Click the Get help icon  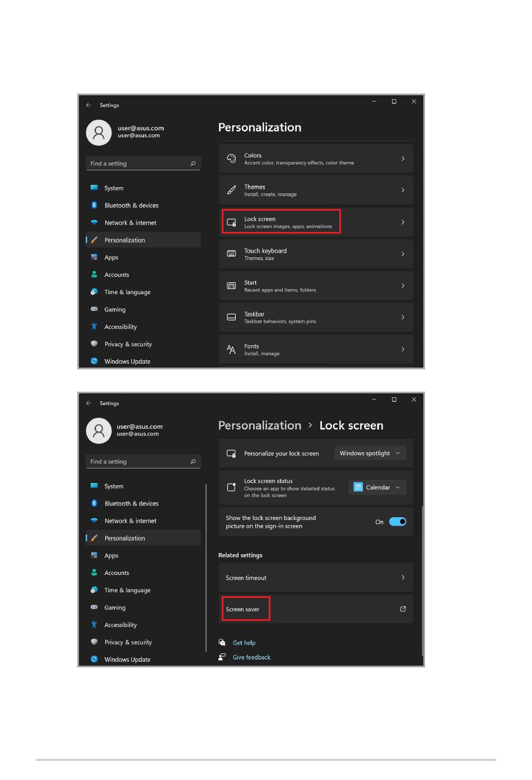[x=222, y=643]
